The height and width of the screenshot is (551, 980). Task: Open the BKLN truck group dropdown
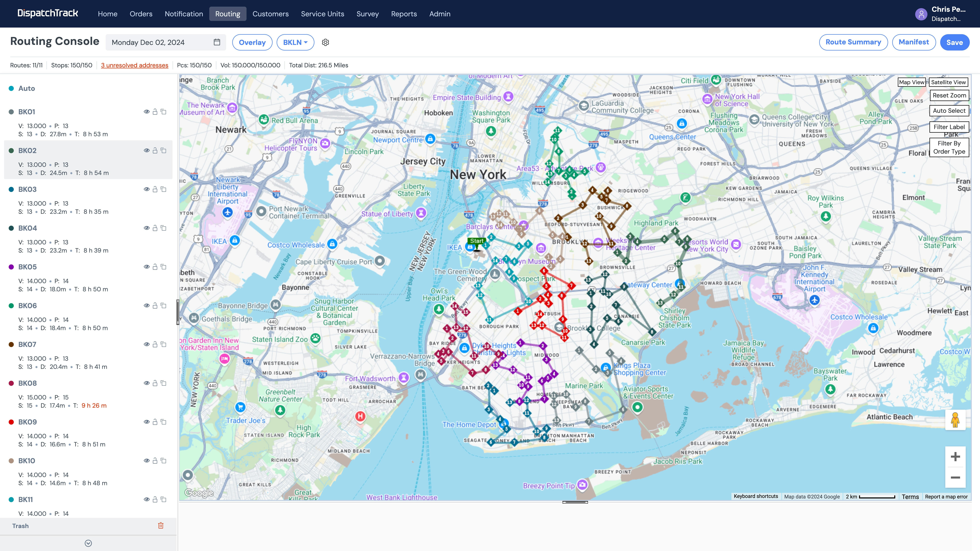point(295,42)
